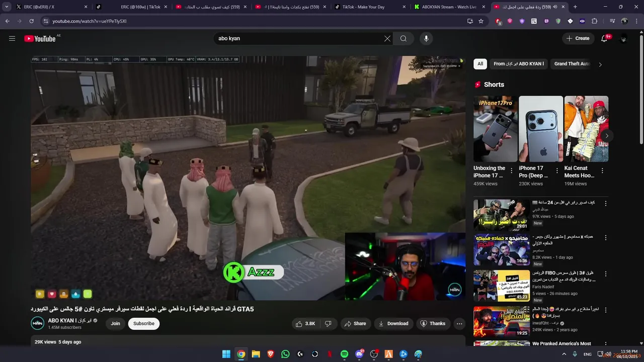Like the video with thumbs-up 3.8K
Image resolution: width=644 pixels, height=362 pixels.
305,324
